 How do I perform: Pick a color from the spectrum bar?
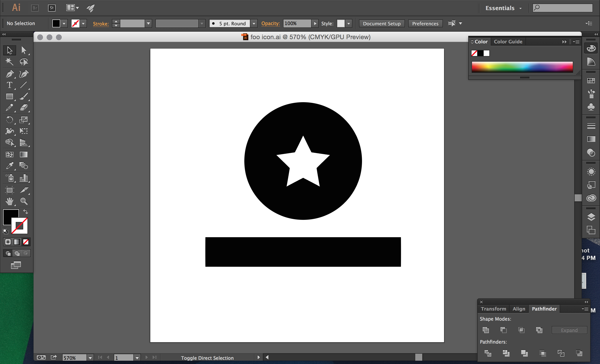point(522,67)
